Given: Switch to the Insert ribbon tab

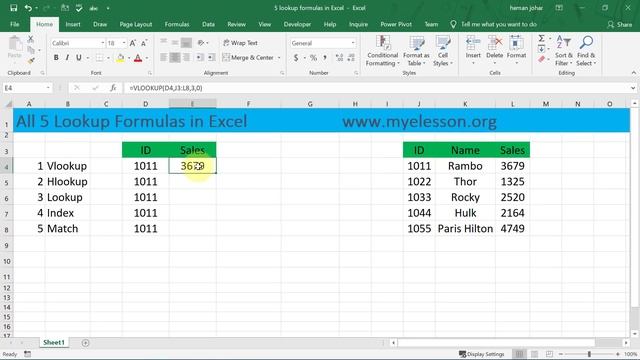Looking at the screenshot, I should (73, 24).
